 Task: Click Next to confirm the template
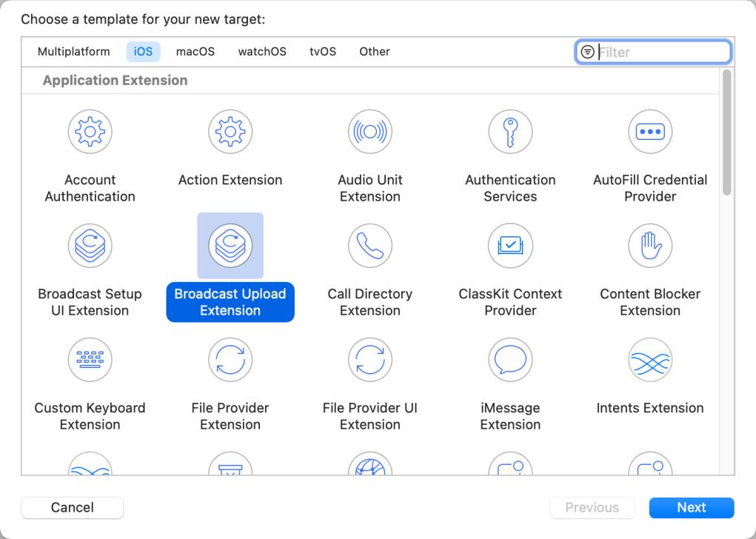point(691,507)
